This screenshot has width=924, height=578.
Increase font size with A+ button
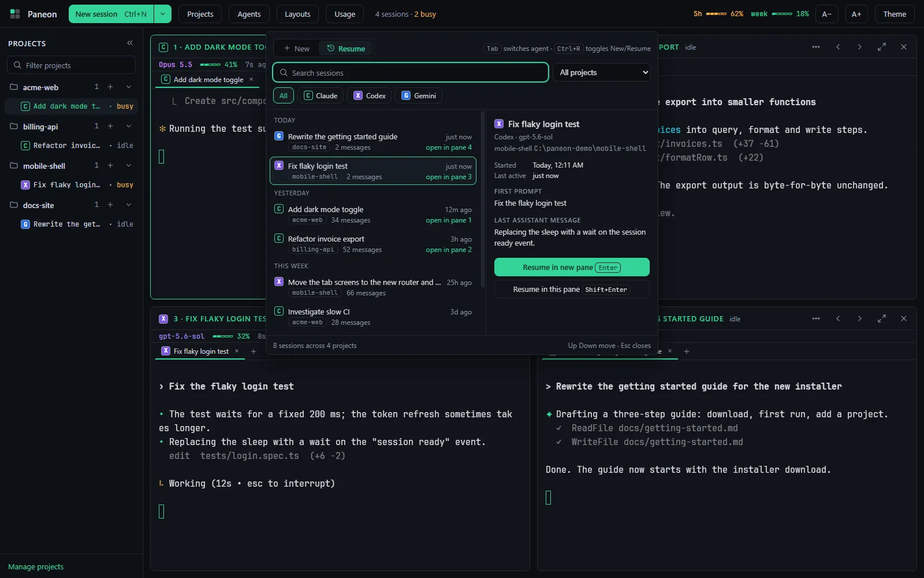[x=856, y=14]
